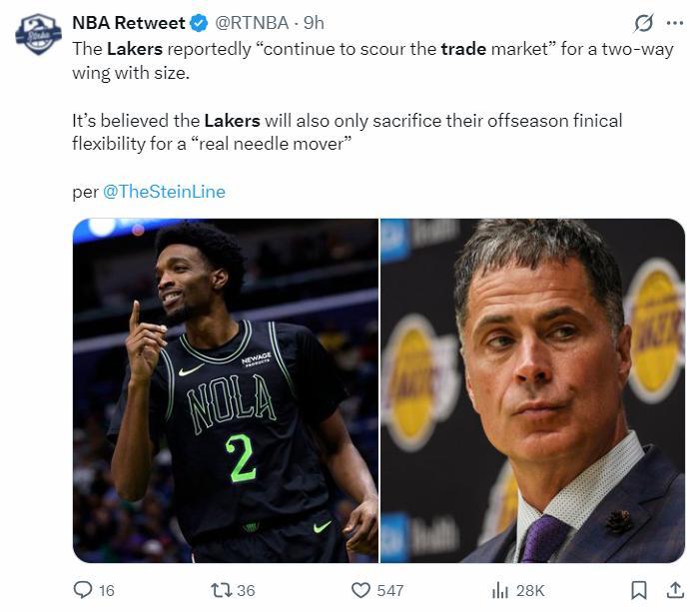
Task: Toggle repost on this tweet
Action: [220, 590]
